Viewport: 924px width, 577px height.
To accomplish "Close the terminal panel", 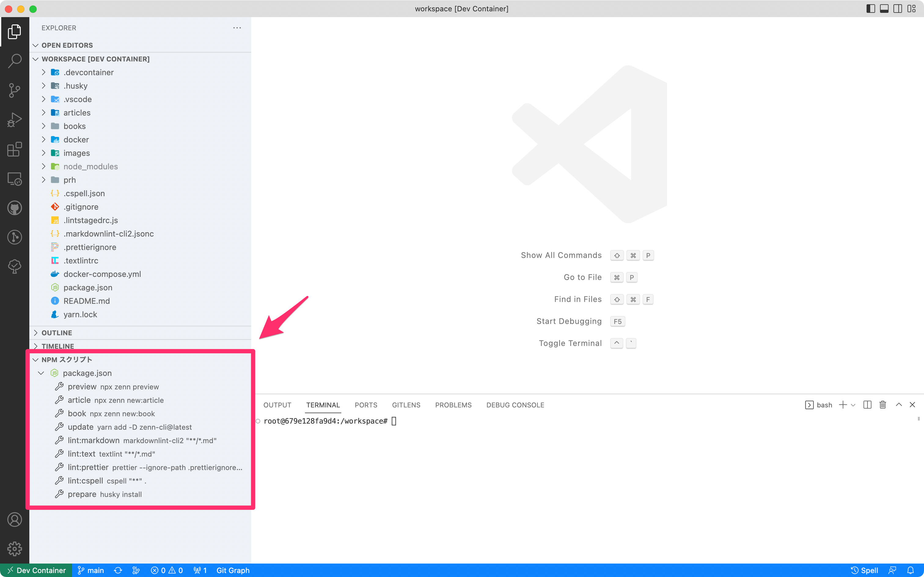I will 912,405.
